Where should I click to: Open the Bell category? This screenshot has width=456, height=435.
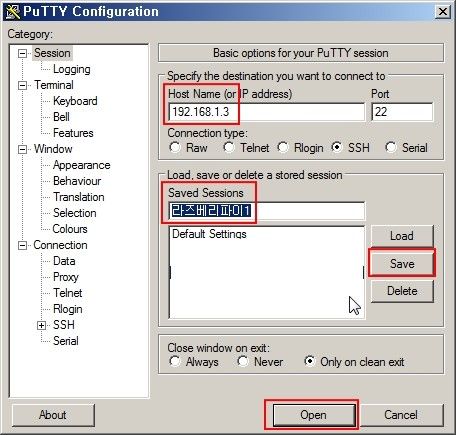(61, 117)
